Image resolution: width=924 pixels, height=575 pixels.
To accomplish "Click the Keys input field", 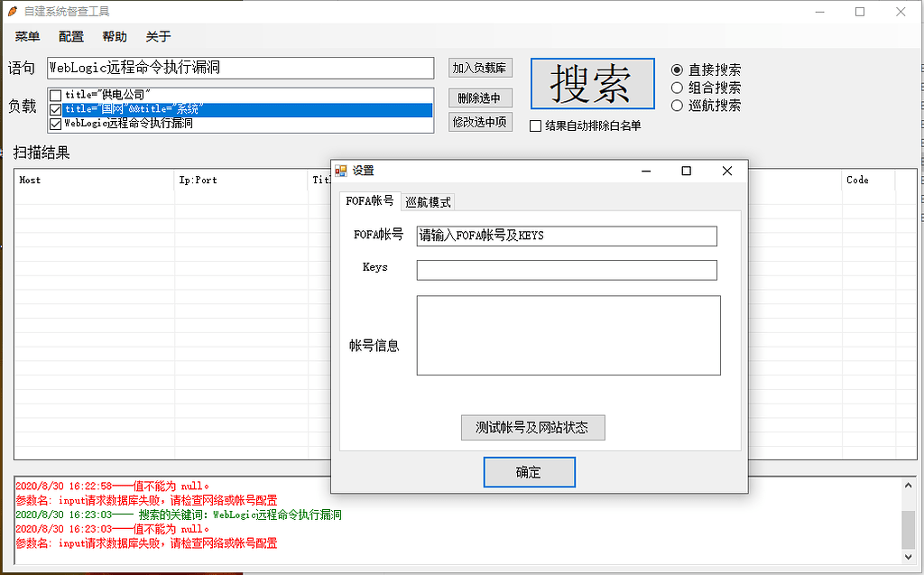I will (x=566, y=269).
